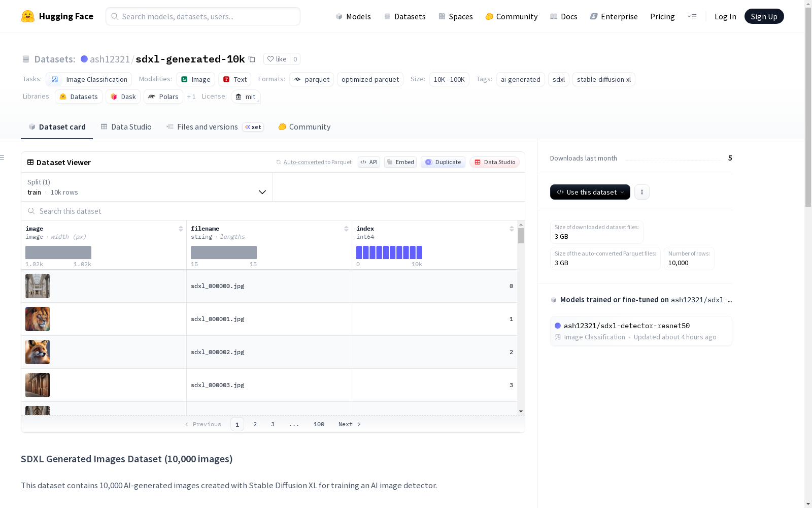Sort by the index column
This screenshot has width=812, height=508.
pos(512,229)
